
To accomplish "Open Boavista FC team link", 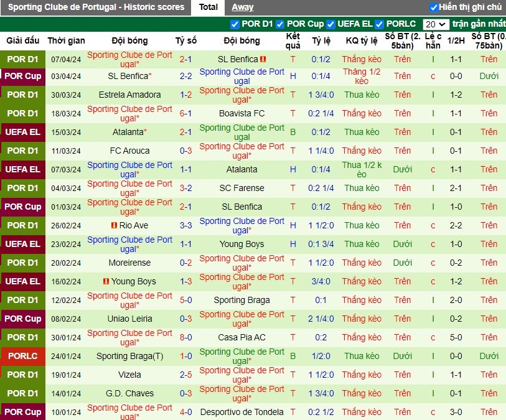I will tap(241, 113).
